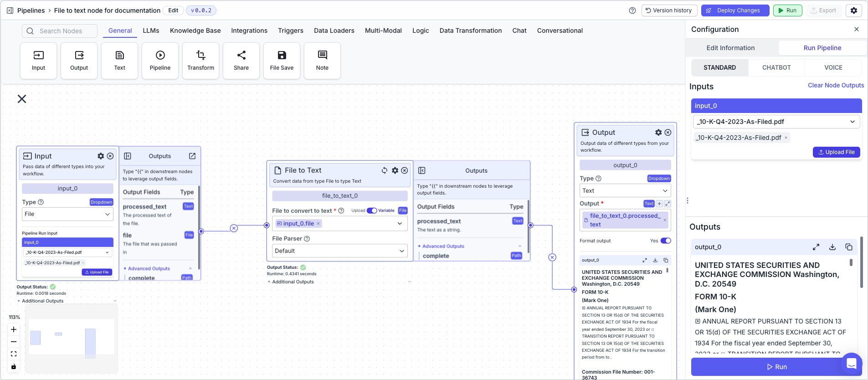The width and height of the screenshot is (868, 380).
Task: Lock the canvas
Action: [x=14, y=366]
